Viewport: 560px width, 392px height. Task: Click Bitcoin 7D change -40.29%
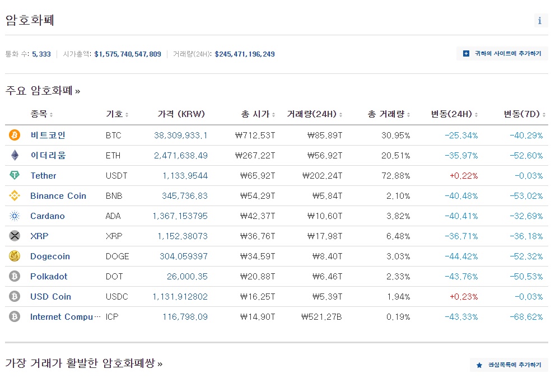(x=526, y=136)
